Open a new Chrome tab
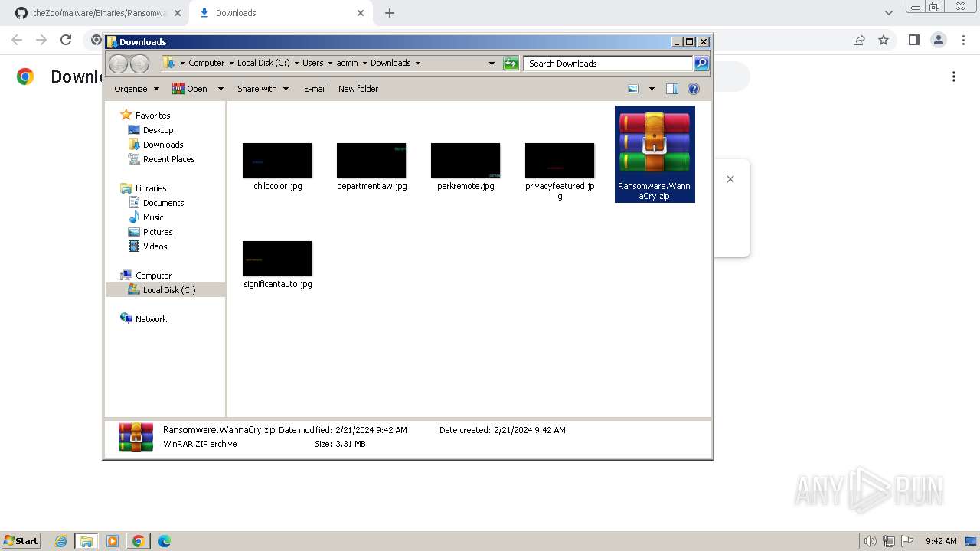 point(390,13)
